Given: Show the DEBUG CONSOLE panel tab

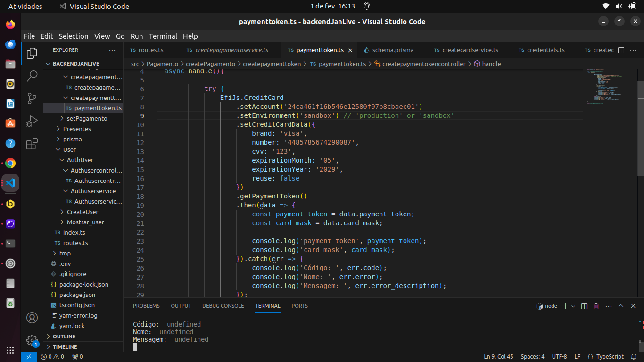Looking at the screenshot, I should pyautogui.click(x=223, y=306).
